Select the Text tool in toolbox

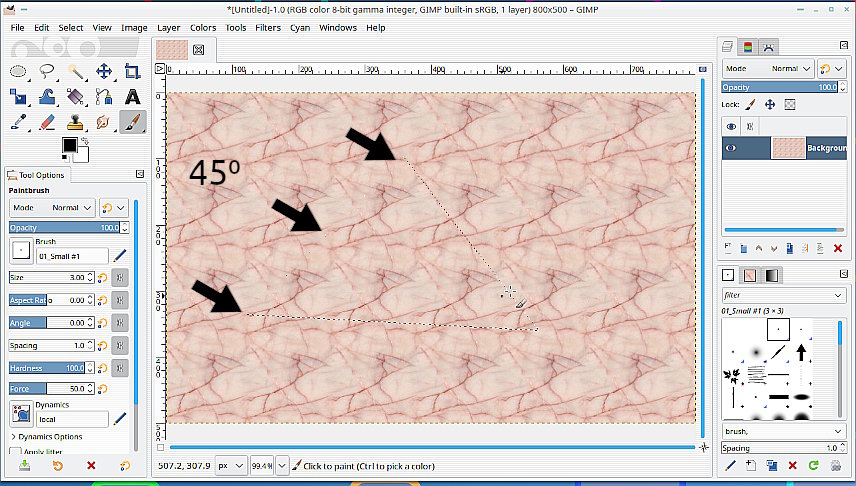pos(132,97)
